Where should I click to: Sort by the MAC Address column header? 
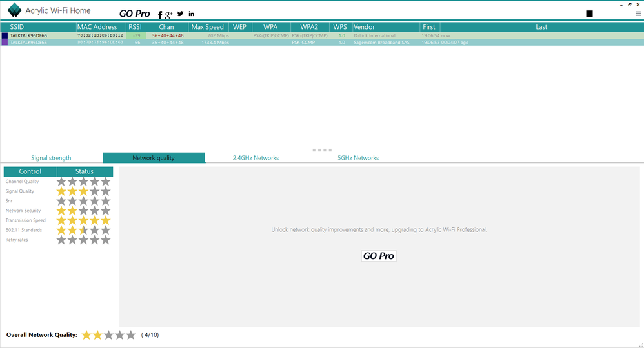point(101,27)
